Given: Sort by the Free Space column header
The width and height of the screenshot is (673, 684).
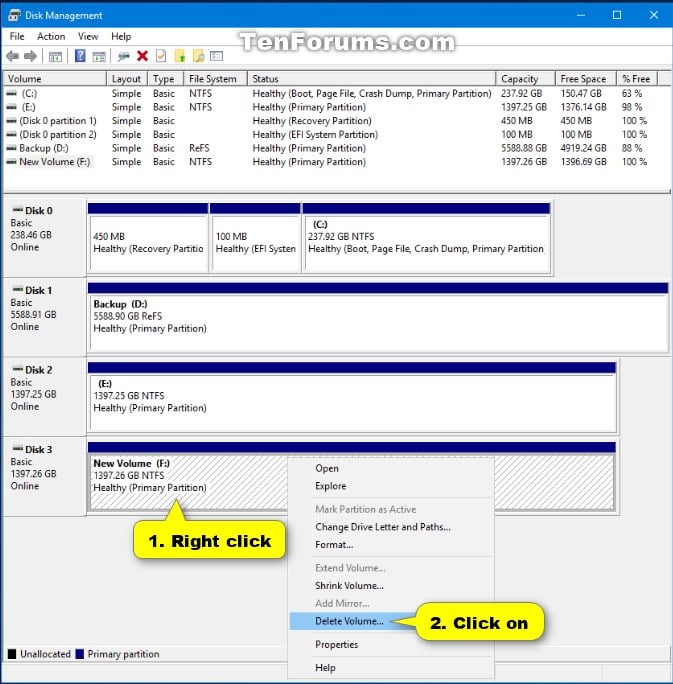Looking at the screenshot, I should 586,79.
